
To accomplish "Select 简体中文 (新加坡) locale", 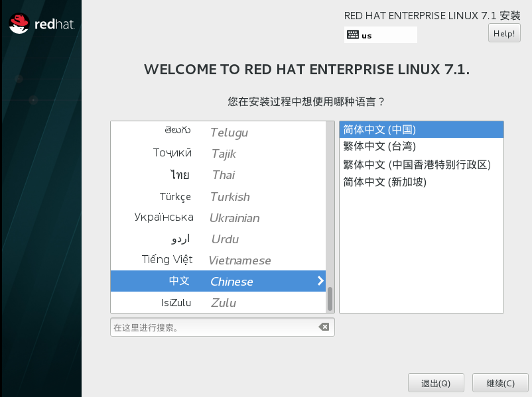I will tap(421, 182).
